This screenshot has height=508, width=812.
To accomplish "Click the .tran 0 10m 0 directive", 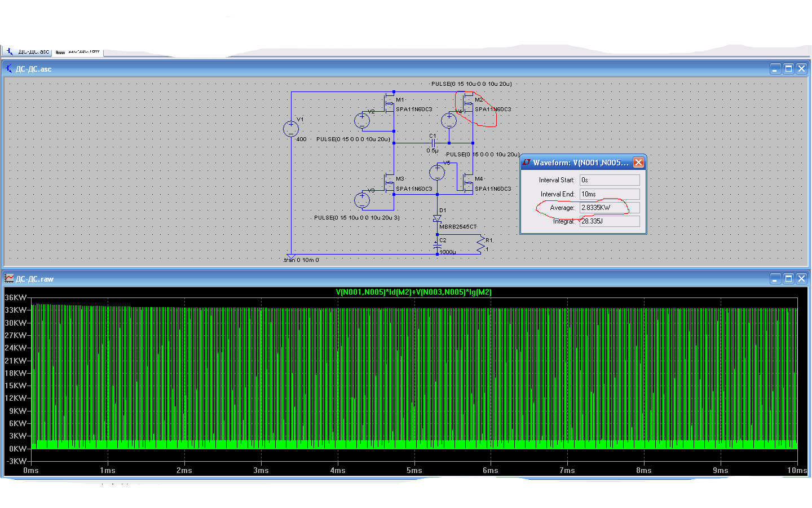I will [301, 260].
